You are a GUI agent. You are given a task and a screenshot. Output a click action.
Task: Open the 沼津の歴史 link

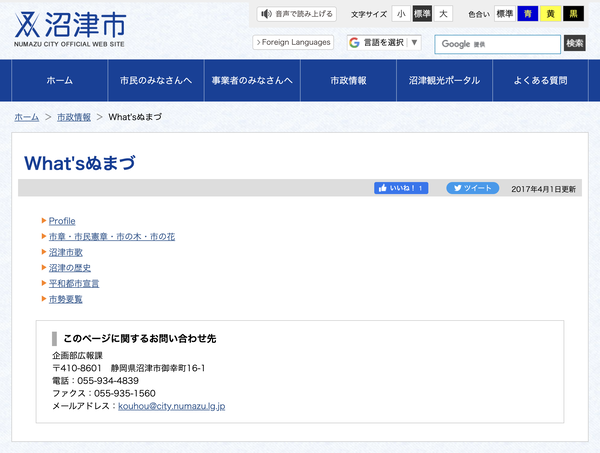point(70,268)
